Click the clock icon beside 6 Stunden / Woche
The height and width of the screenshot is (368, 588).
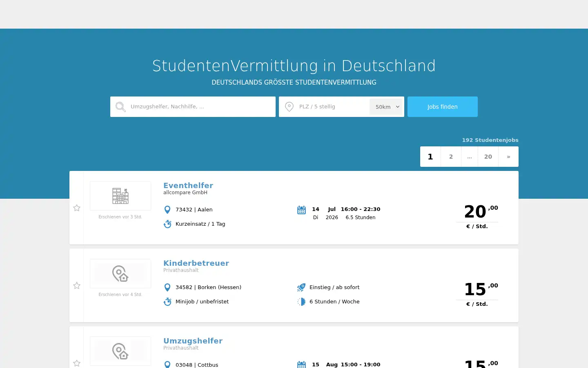coord(301,302)
